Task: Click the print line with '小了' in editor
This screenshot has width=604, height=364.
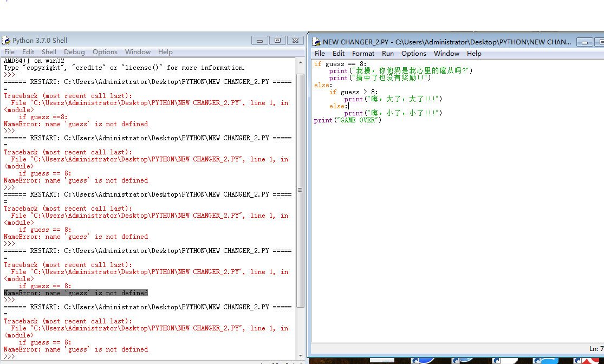Action: pyautogui.click(x=393, y=113)
